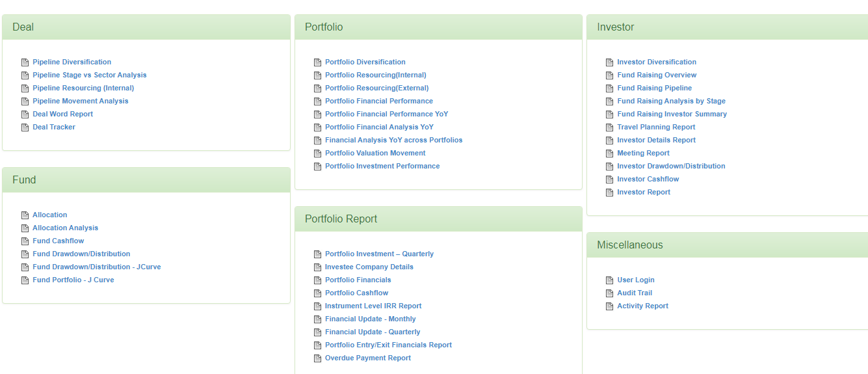Click document icon beside Overdue Payment Report
The image size is (868, 374).
click(318, 358)
